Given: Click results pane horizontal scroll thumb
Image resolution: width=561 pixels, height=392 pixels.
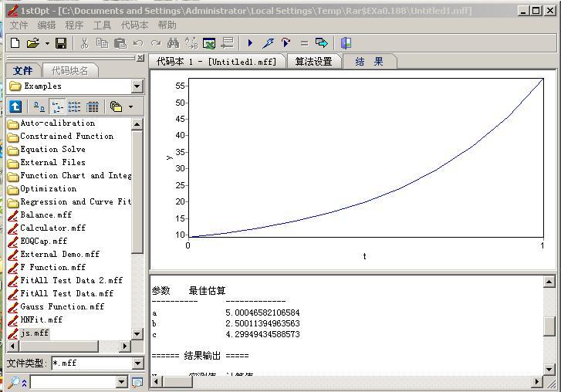Looking at the screenshot, I should pyautogui.click(x=177, y=382).
